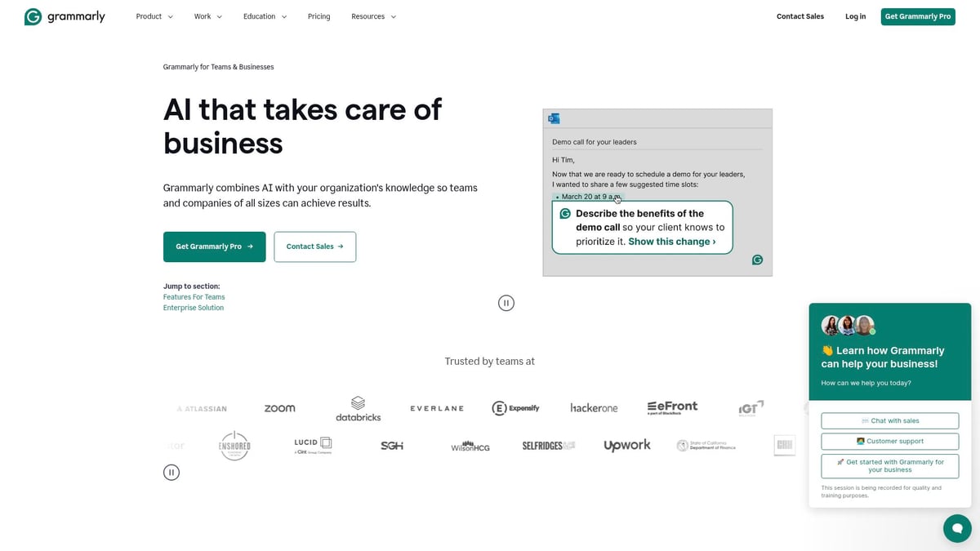980x551 pixels.
Task: Click the team avatars in the chat widget
Action: click(847, 325)
